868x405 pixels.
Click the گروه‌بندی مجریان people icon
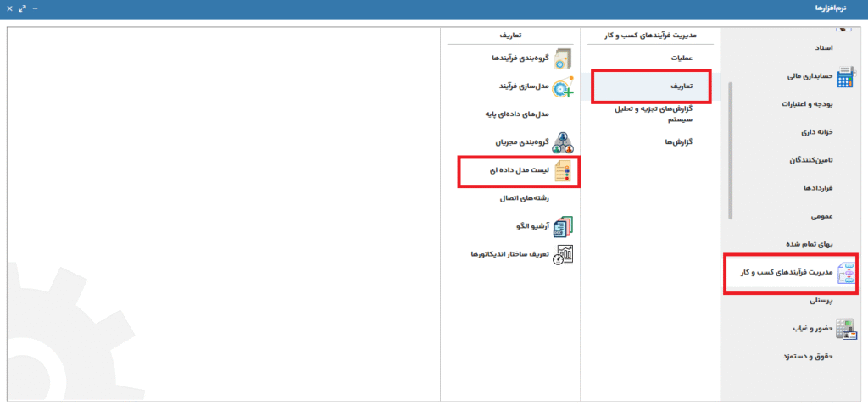coord(563,142)
